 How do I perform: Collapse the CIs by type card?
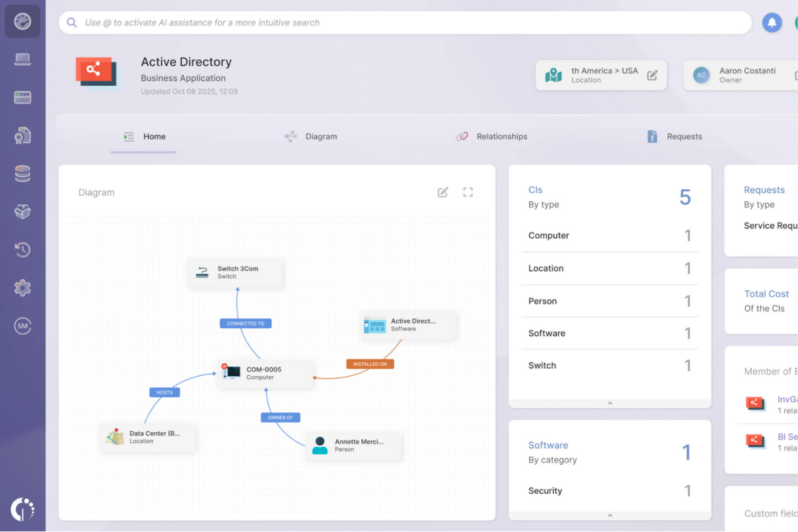coord(610,403)
